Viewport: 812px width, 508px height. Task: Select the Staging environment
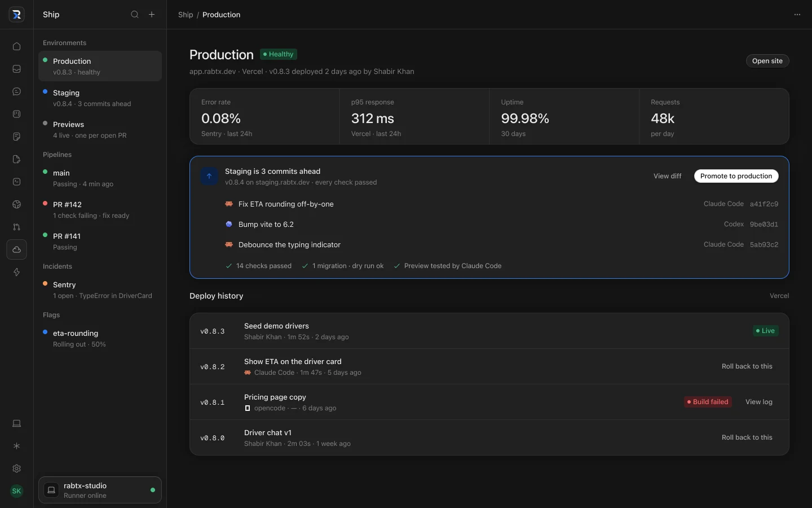coord(100,98)
